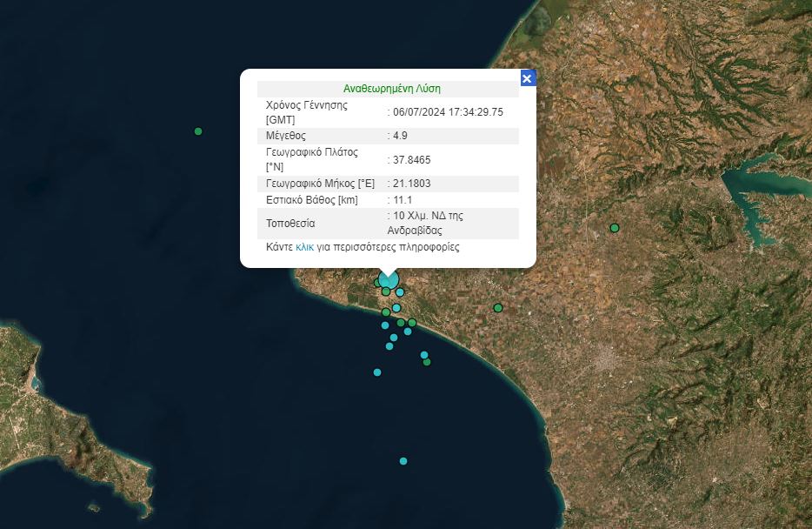Click the isolated green marker in the open sea west of the popup

198,131
